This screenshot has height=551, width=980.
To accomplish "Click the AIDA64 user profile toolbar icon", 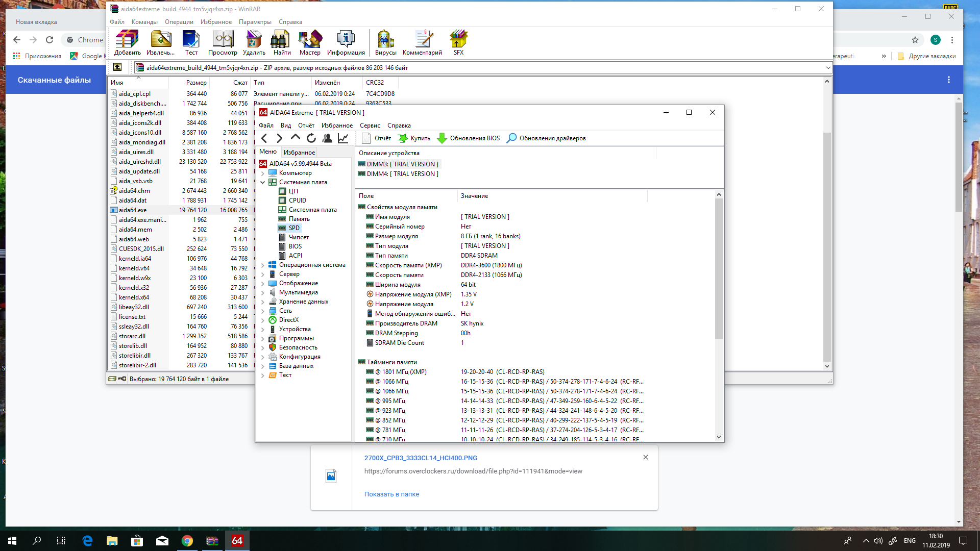I will [x=327, y=138].
